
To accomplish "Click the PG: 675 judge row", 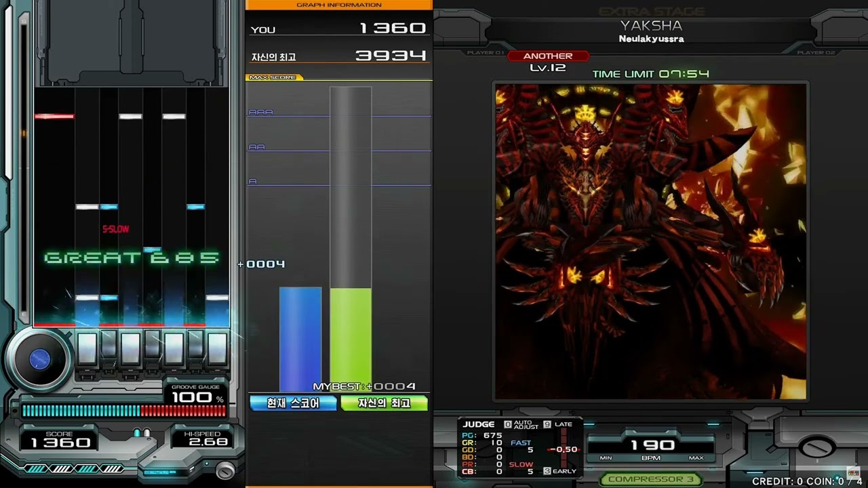I will (482, 435).
